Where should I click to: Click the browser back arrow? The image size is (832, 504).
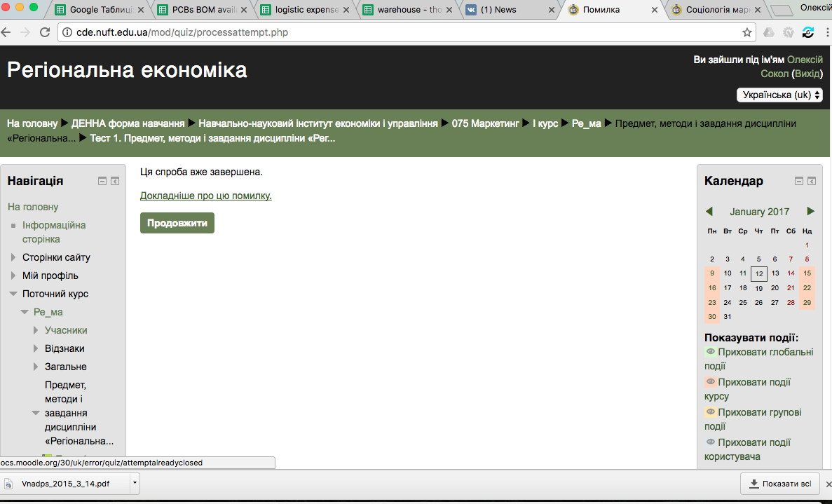(7, 32)
